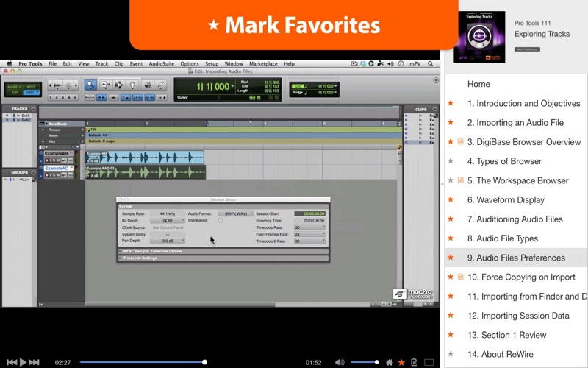The height and width of the screenshot is (368, 588).
Task: Click the zoom toggle icon under Zoomer
Action: tap(90, 97)
